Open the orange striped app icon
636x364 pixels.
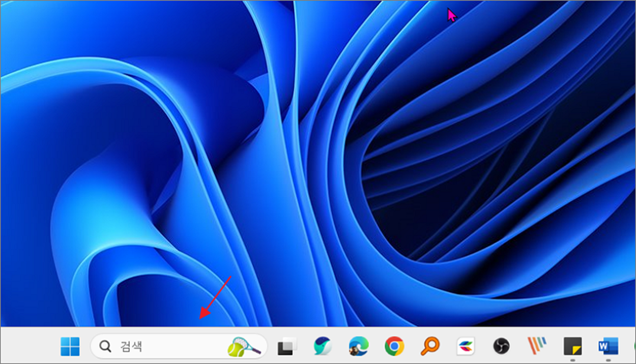point(537,347)
